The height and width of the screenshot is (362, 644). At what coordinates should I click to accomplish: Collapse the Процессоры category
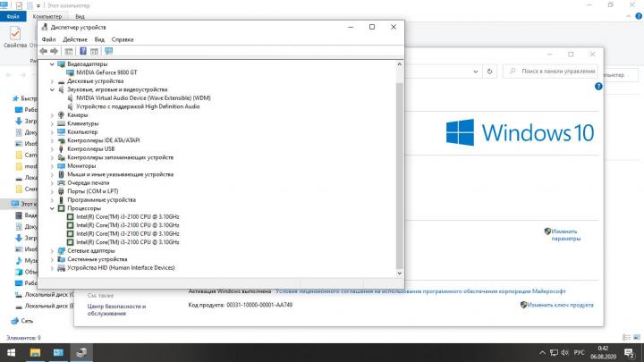[x=52, y=208]
